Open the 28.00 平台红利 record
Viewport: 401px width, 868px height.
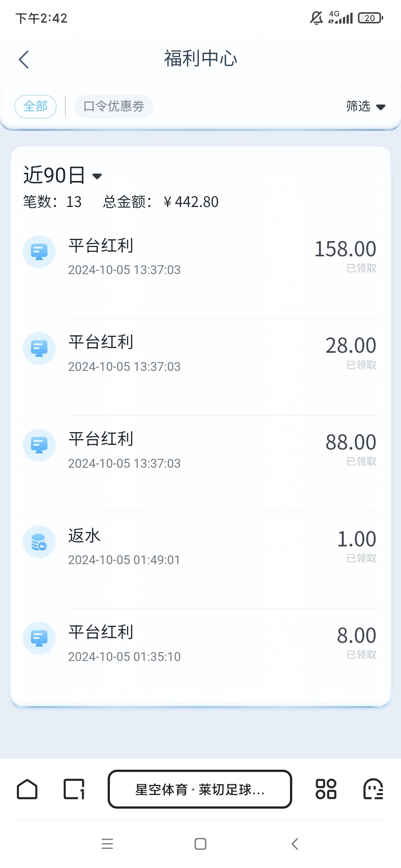(200, 353)
